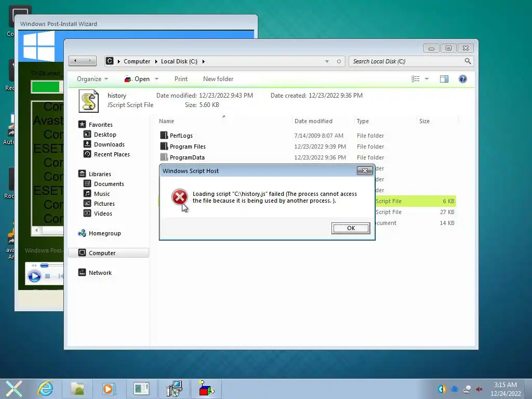Minimize the Explorer window
This screenshot has height=399, width=532.
pyautogui.click(x=431, y=48)
